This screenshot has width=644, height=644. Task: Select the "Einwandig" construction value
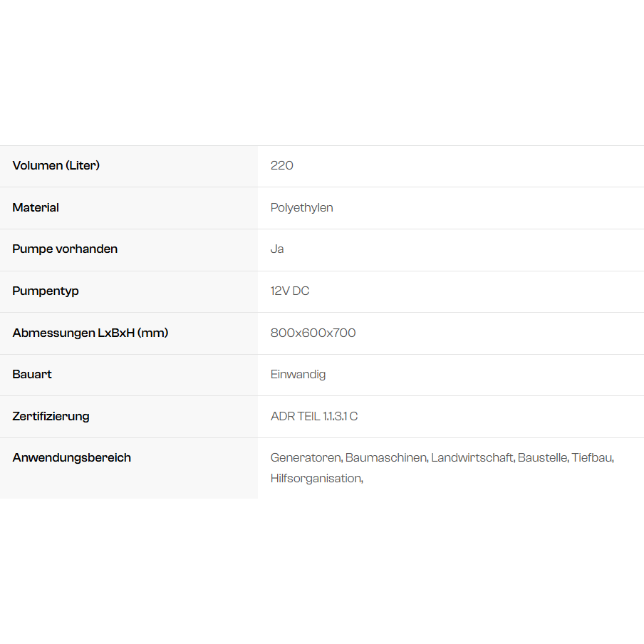click(298, 374)
